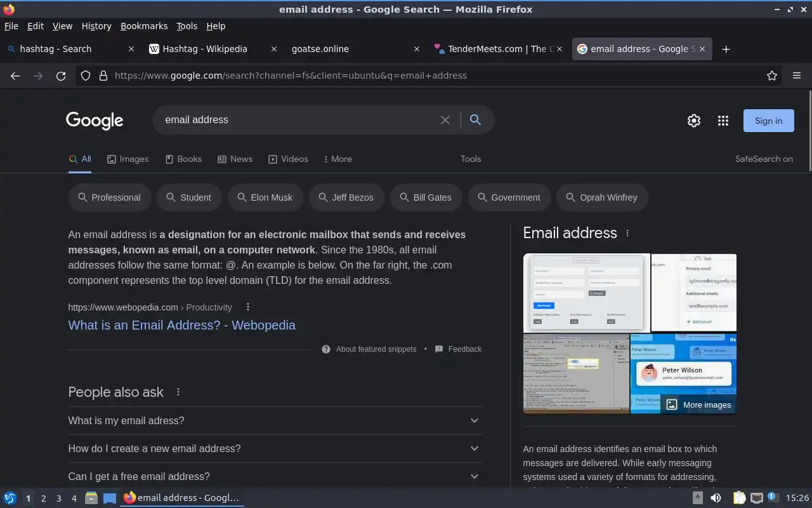The width and height of the screenshot is (812, 508).
Task: Open the Edit menu
Action: click(x=36, y=26)
